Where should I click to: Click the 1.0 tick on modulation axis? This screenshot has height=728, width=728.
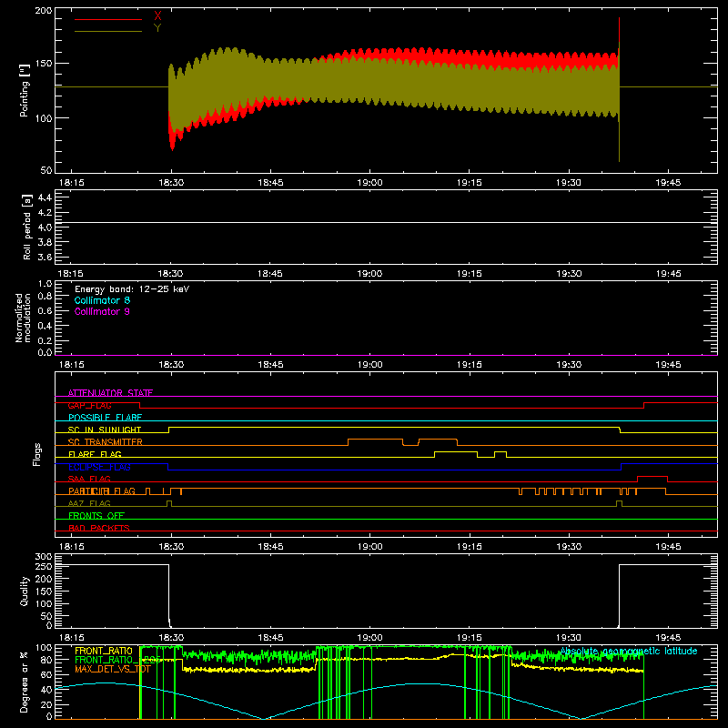45,284
